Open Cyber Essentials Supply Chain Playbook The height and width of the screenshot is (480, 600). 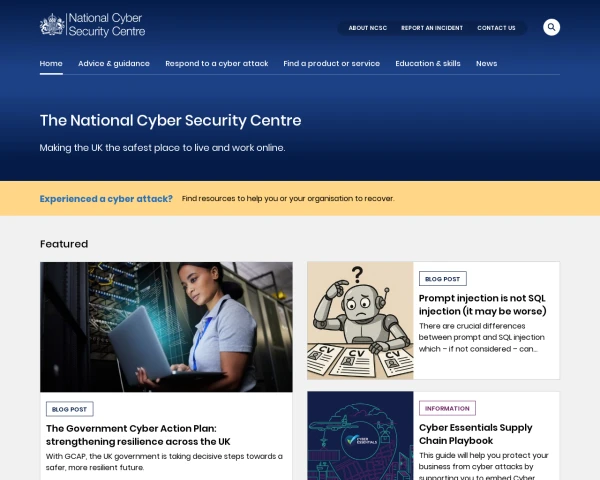[x=475, y=434]
